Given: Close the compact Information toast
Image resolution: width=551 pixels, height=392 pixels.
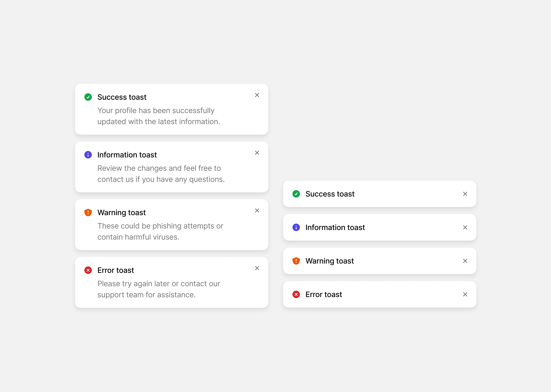Looking at the screenshot, I should [465, 227].
